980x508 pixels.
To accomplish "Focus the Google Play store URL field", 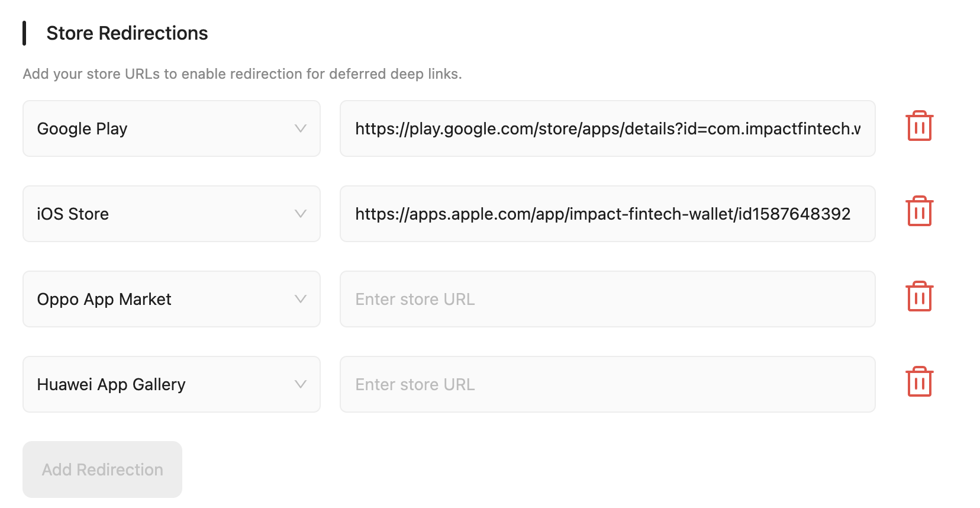I will point(607,128).
